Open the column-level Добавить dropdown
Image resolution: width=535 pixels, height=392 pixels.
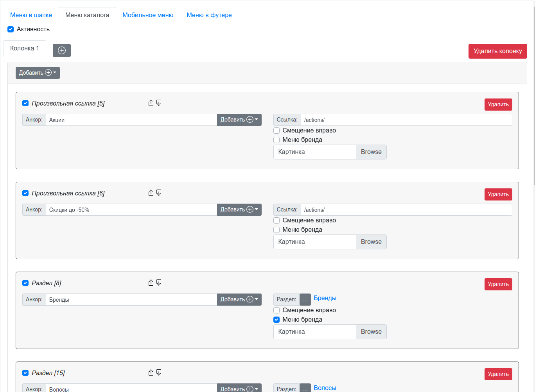(38, 73)
